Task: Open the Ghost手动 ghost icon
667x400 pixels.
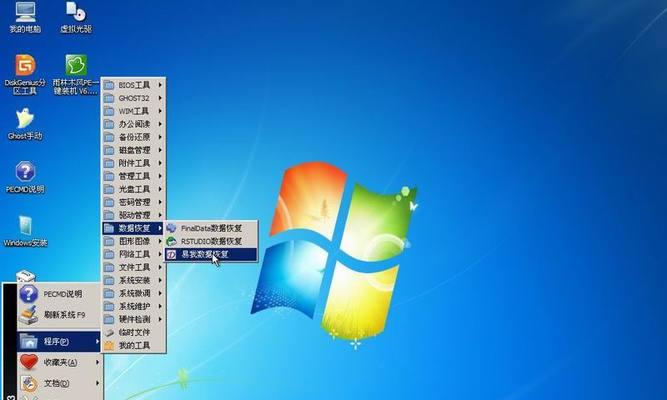Action: (x=25, y=124)
